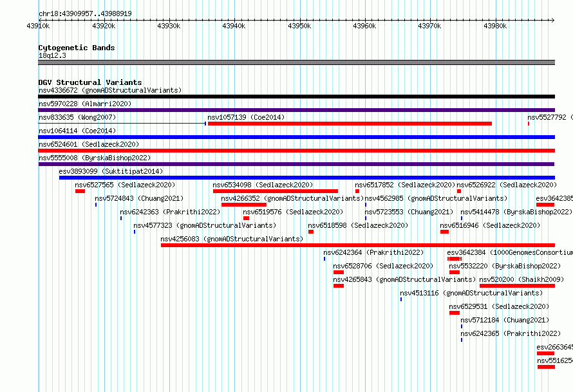Open nsv5712184 (Chuang2021) variant label
Screen dimensions: 573x392
pos(505,320)
